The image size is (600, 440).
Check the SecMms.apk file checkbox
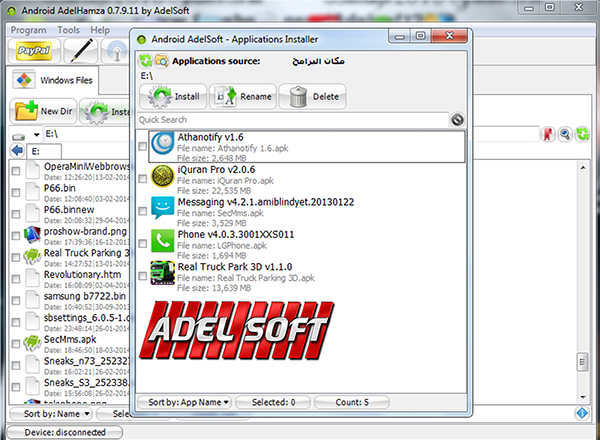[x=16, y=344]
